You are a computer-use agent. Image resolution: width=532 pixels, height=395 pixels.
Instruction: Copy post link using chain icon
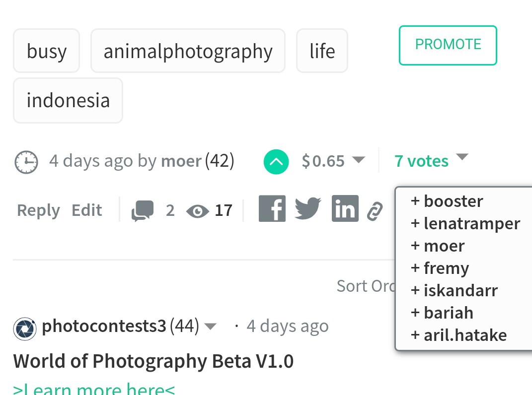(x=375, y=211)
